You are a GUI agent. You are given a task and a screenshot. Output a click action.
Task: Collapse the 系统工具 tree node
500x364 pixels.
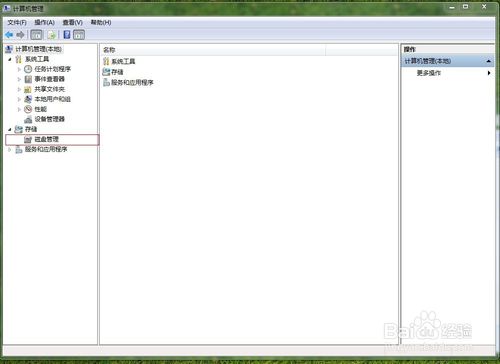tap(10, 59)
